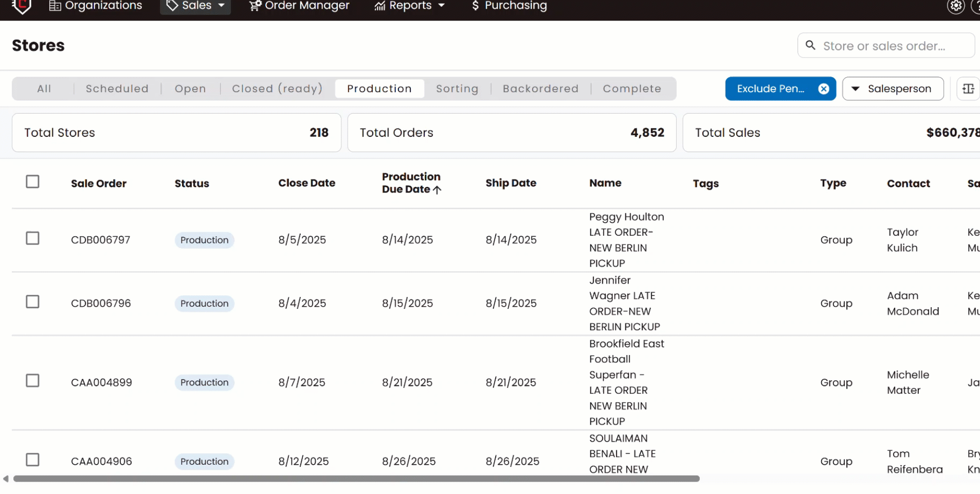
Task: Check the row checkbox for CDB006797
Action: click(32, 238)
